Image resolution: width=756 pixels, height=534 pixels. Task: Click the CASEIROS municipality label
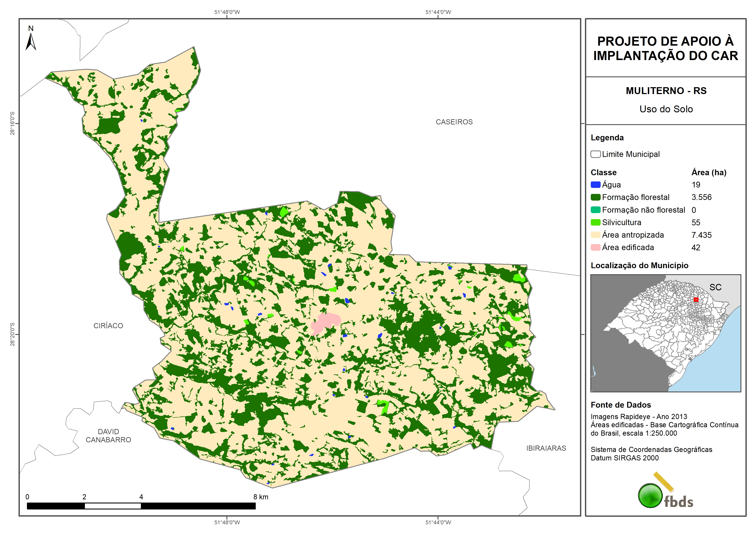tap(454, 122)
